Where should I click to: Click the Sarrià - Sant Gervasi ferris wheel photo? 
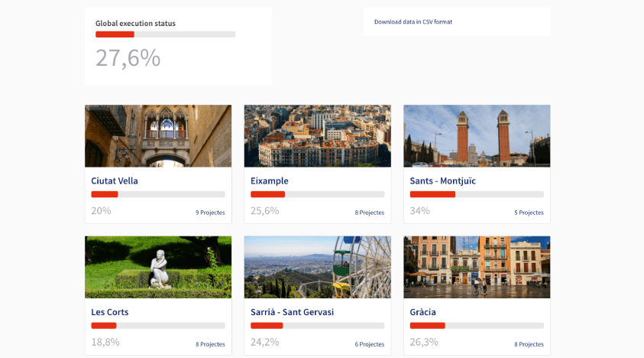click(317, 267)
